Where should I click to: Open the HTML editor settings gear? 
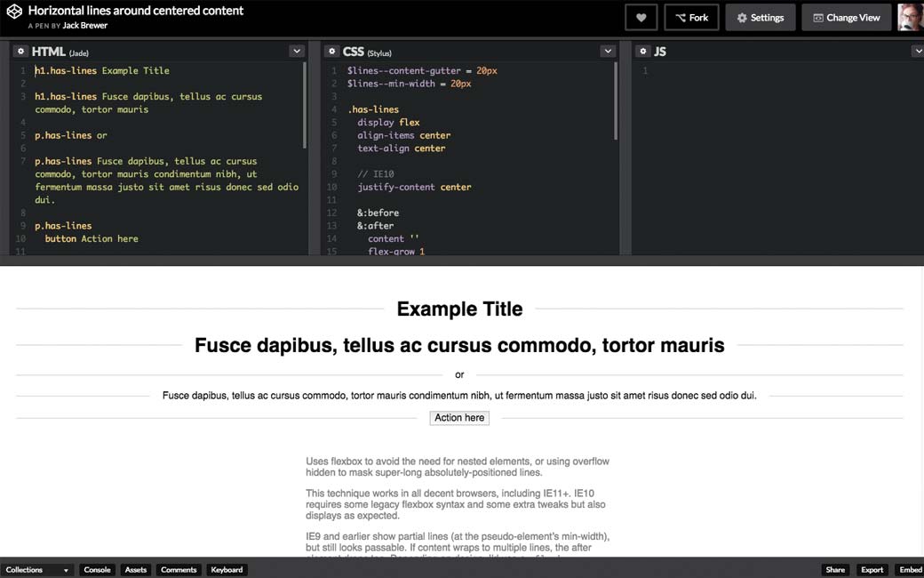pyautogui.click(x=20, y=52)
